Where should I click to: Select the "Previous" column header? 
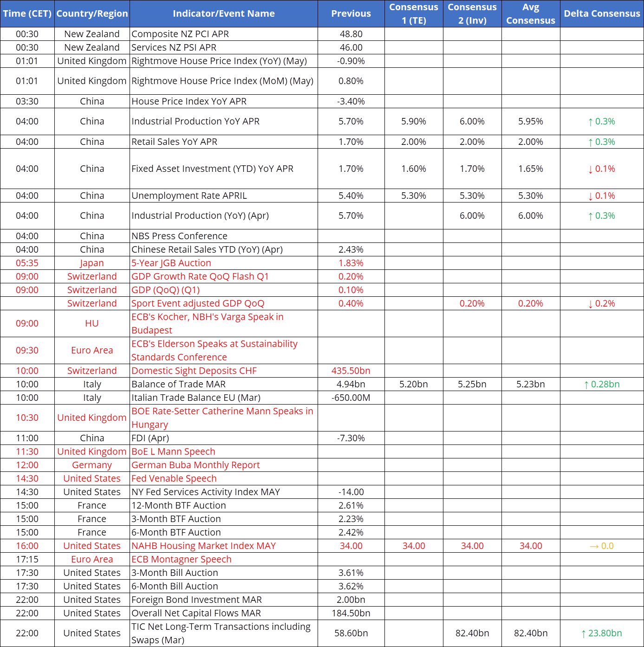[351, 13]
